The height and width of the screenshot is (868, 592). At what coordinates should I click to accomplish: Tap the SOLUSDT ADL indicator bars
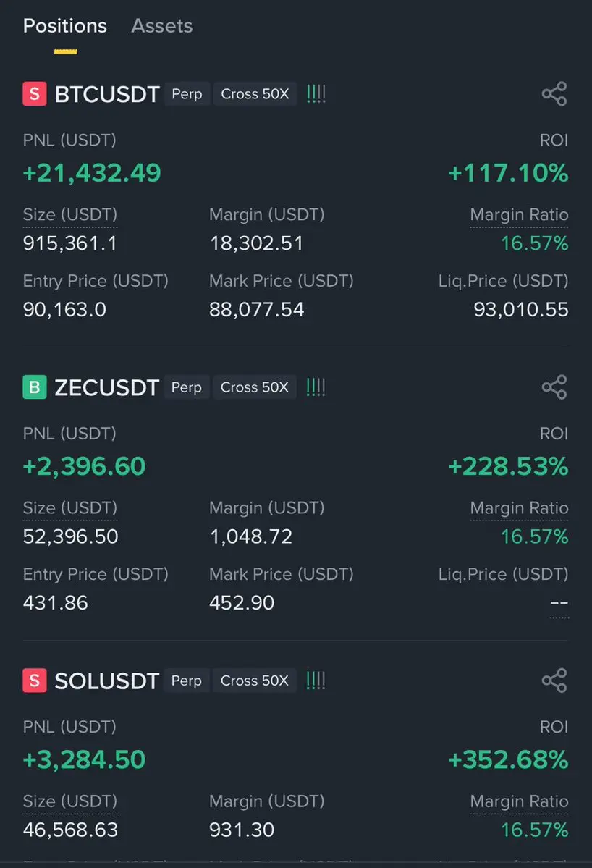point(316,681)
